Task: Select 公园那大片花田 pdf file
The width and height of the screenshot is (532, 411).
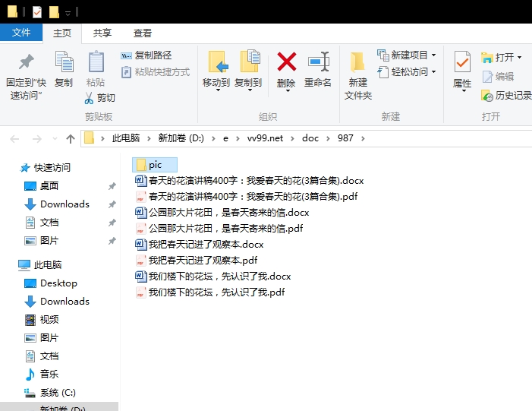Action: click(219, 228)
